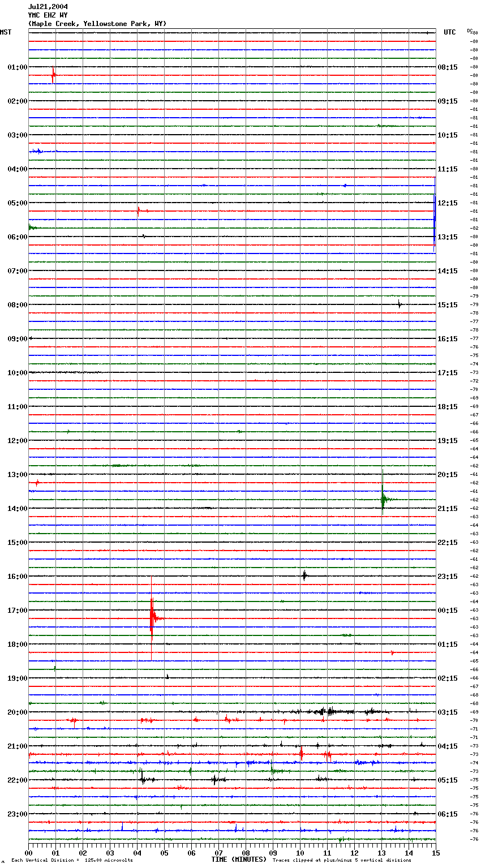The height and width of the screenshot is (868, 481).
Task: Click the "15:15" UTC time label
Action: [x=448, y=305]
